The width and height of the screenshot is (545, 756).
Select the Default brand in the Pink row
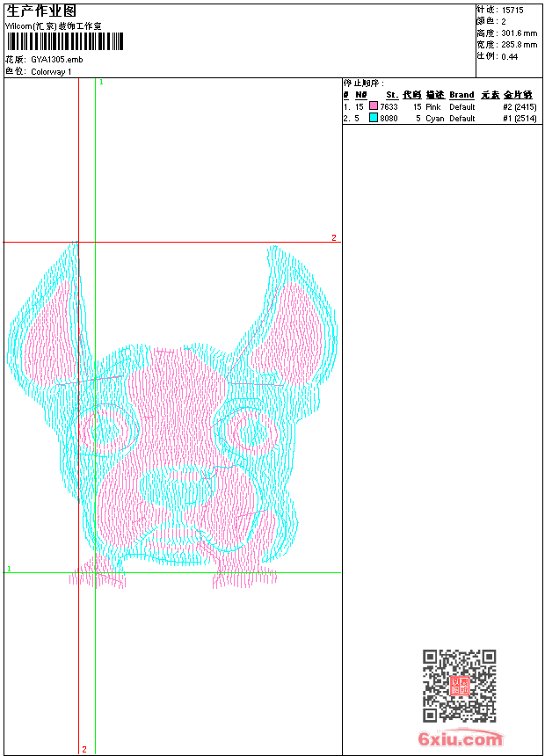pyautogui.click(x=462, y=107)
